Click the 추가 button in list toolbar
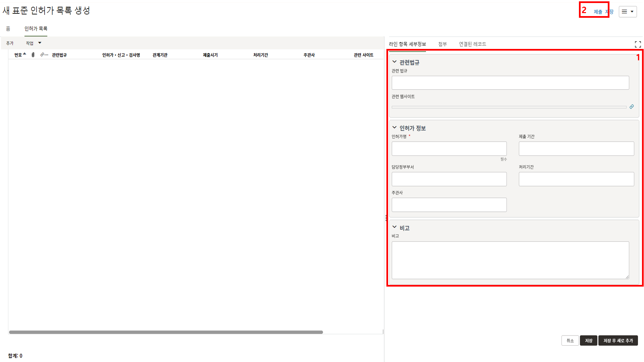Image resolution: width=644 pixels, height=362 pixels. [x=10, y=43]
